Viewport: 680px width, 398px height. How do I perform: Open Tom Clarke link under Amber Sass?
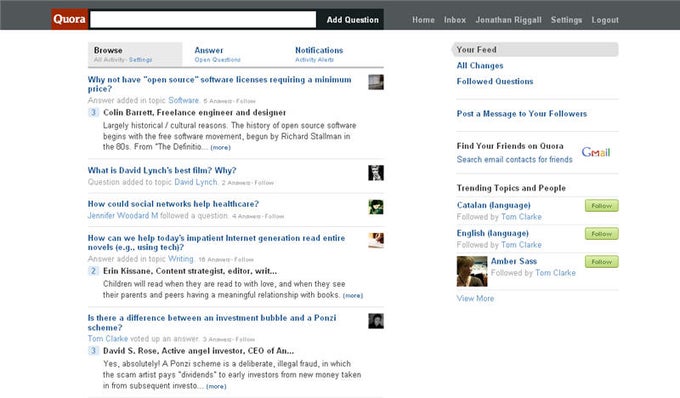pos(556,273)
